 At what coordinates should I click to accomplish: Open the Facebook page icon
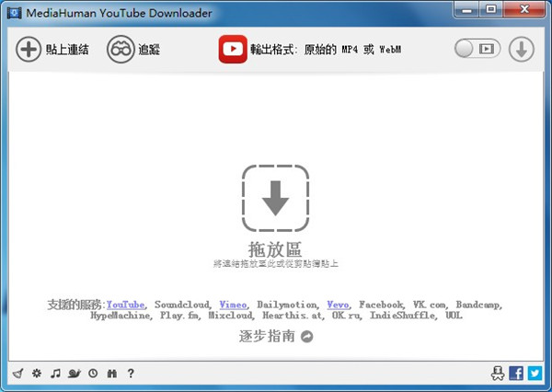tap(516, 374)
